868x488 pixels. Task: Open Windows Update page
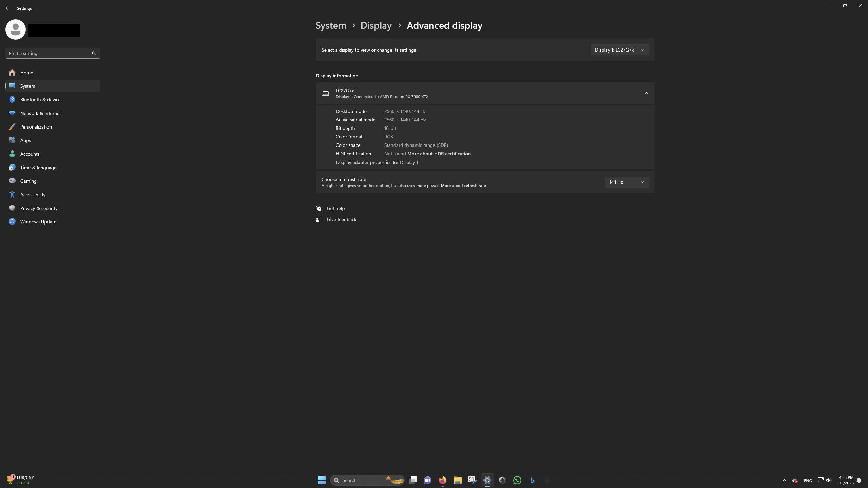[38, 222]
